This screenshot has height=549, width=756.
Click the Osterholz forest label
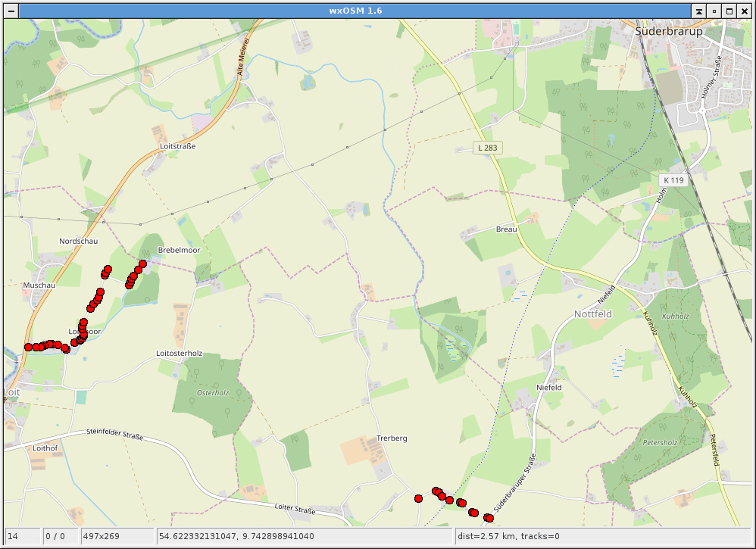(x=213, y=393)
